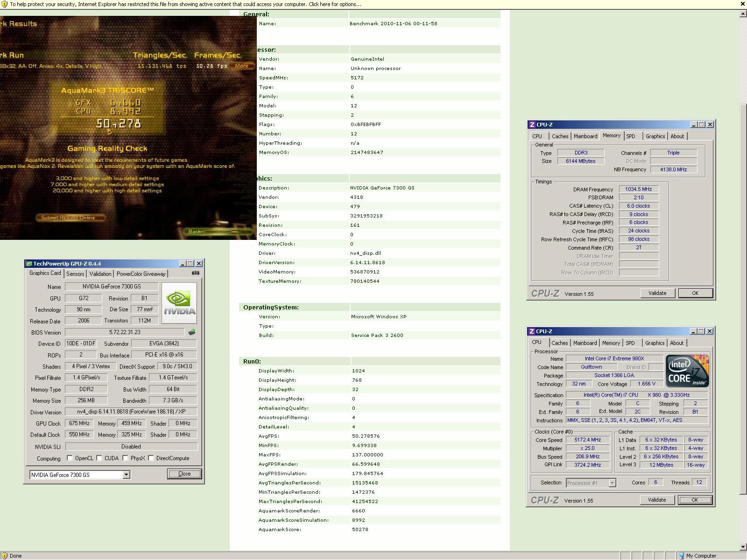Click Close button in GPU-Z
The width and height of the screenshot is (747, 560).
184,474
